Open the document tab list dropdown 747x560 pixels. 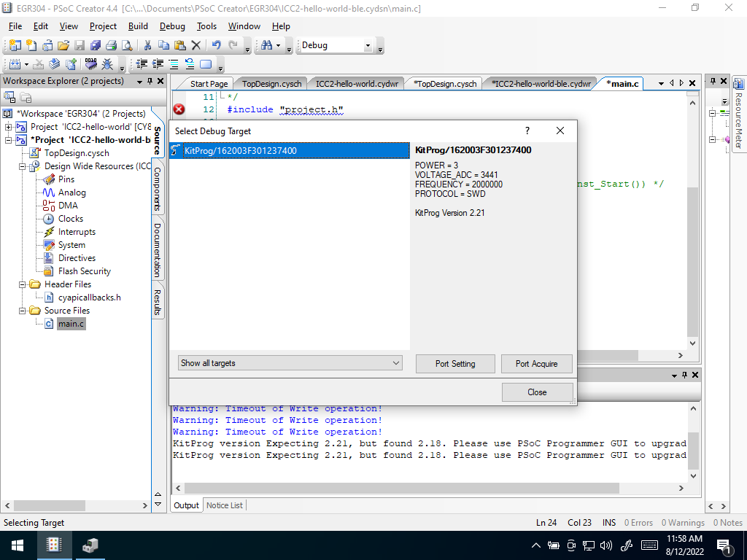tap(661, 83)
